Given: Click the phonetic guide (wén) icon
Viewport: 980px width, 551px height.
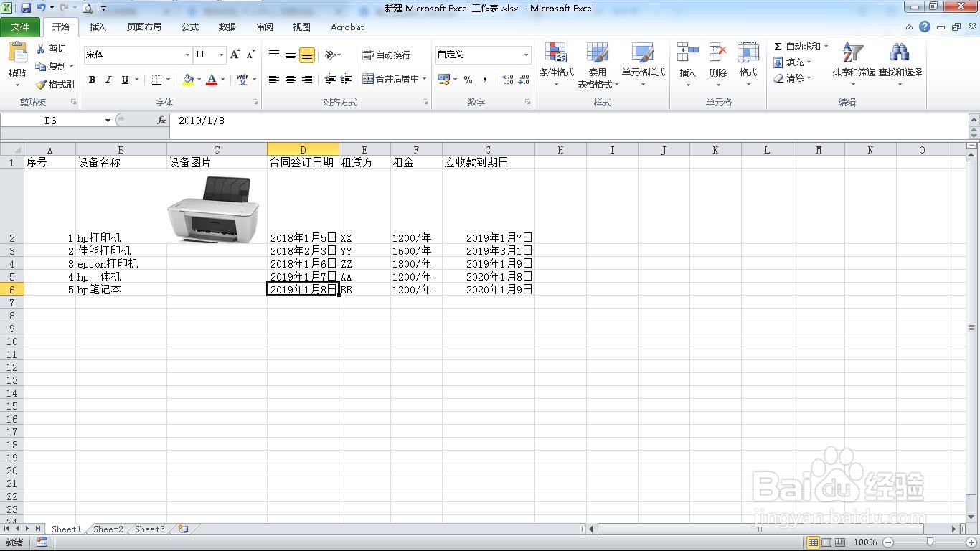Looking at the screenshot, I should pyautogui.click(x=242, y=80).
